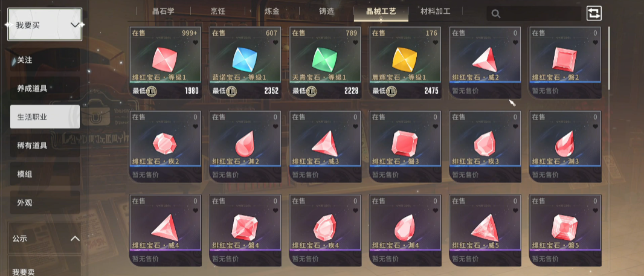This screenshot has width=644, height=276.
Task: Open the 绯红宝石·渊2 teardrop gem
Action: (x=245, y=147)
